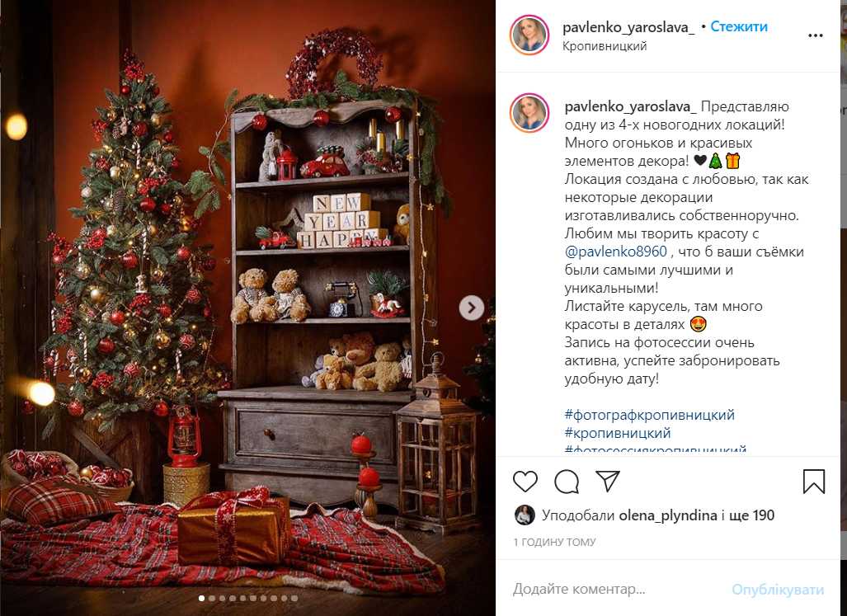The image size is (847, 616).
Task: Open header profile avatar of pavlenko_yaroslava_
Action: pos(529,35)
